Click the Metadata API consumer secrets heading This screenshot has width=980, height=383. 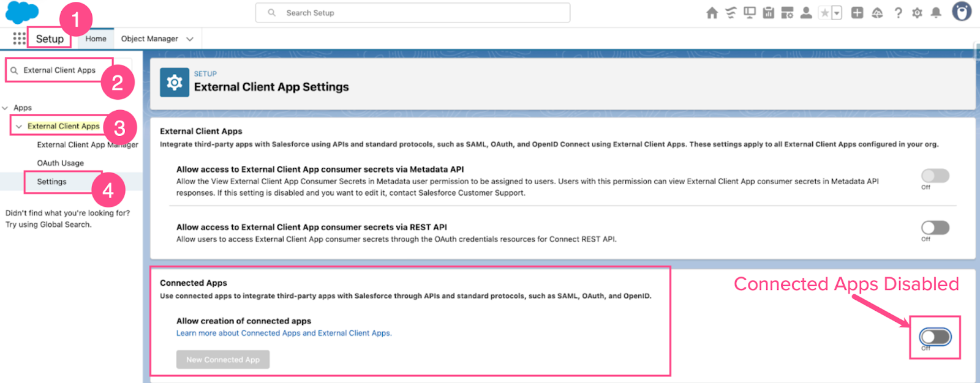point(320,169)
